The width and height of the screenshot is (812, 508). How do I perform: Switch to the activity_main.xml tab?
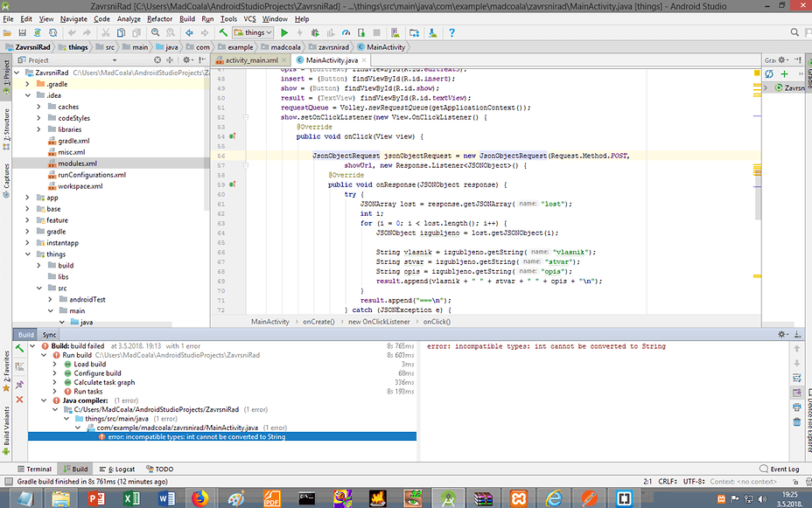coord(252,60)
